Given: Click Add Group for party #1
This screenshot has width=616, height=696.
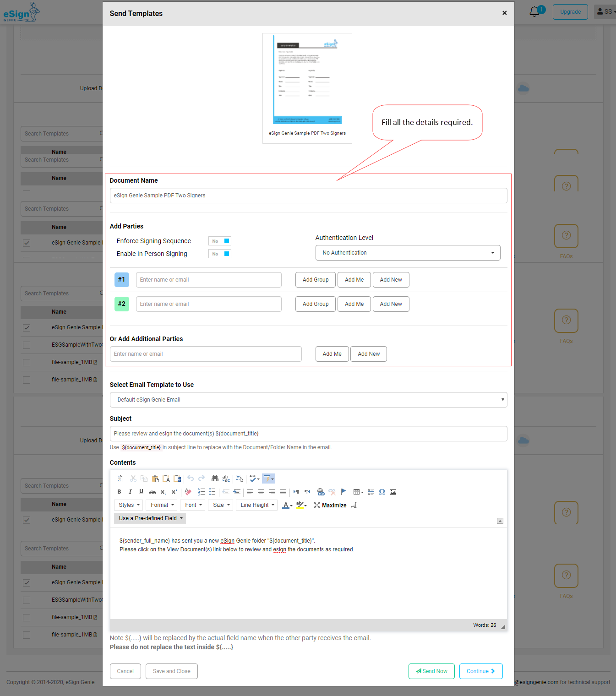Looking at the screenshot, I should click(x=316, y=280).
